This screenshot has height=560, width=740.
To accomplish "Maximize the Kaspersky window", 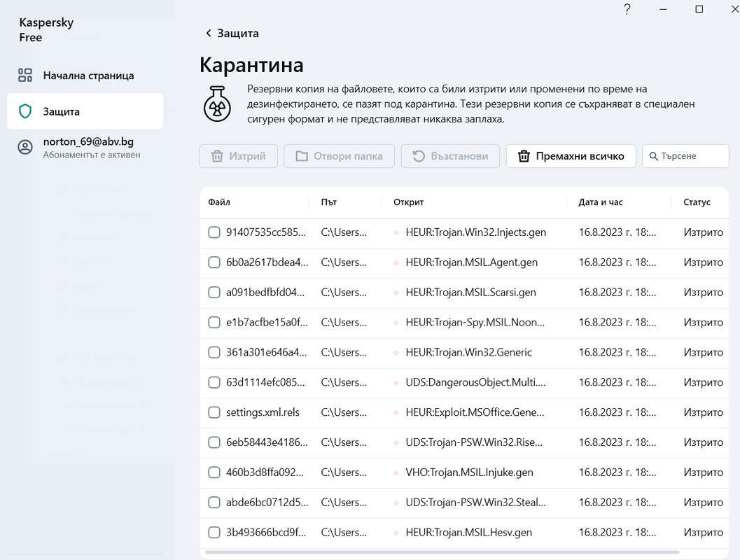I will pos(699,9).
